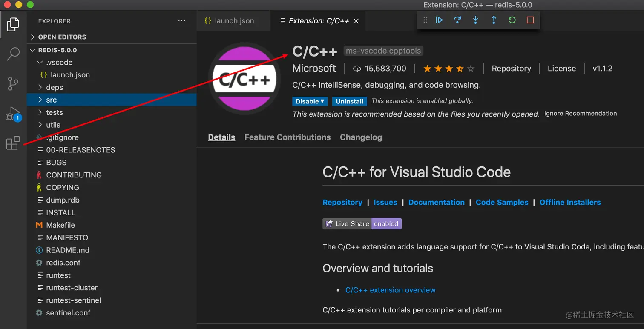The width and height of the screenshot is (644, 329).
Task: Open the Repository link in readme body
Action: tap(342, 203)
